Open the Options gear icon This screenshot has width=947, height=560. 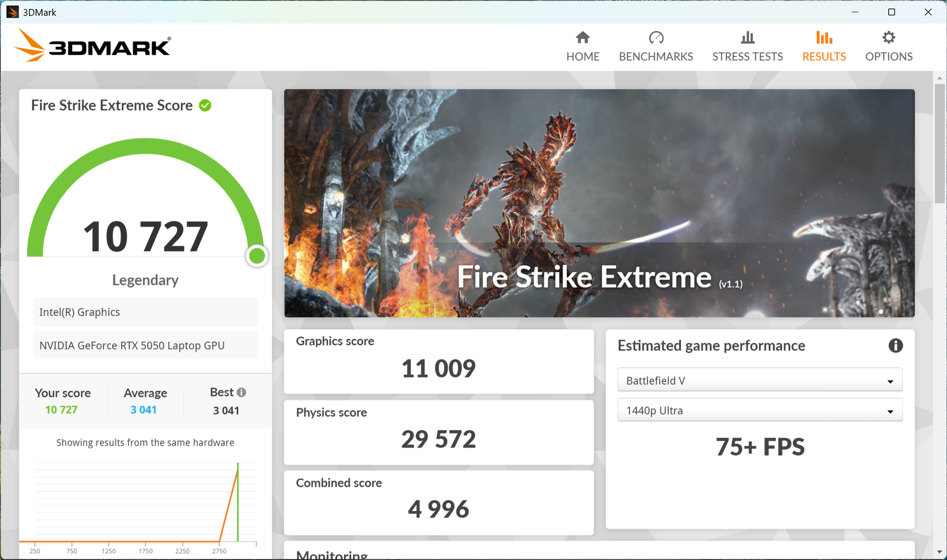889,37
